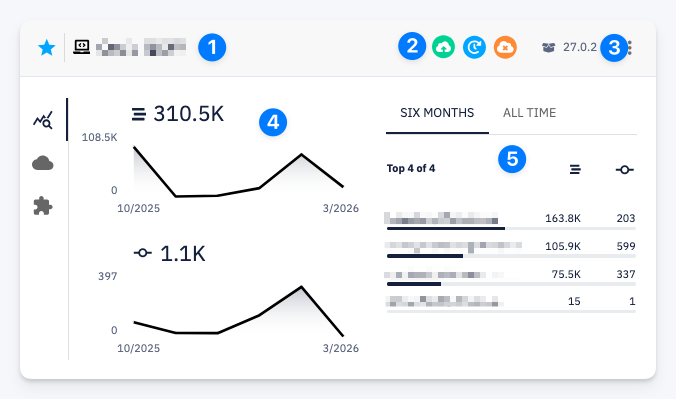Click the line chart under 310.5K
This screenshot has width=676, height=399.
tap(238, 171)
